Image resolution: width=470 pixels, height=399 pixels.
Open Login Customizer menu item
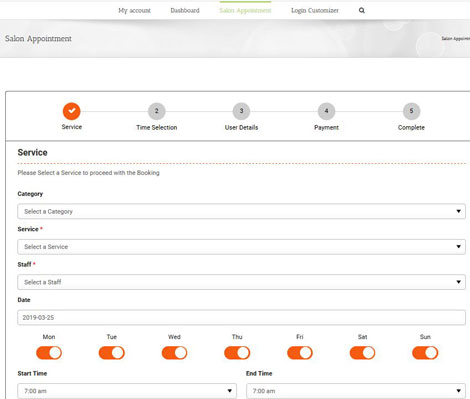(x=315, y=11)
